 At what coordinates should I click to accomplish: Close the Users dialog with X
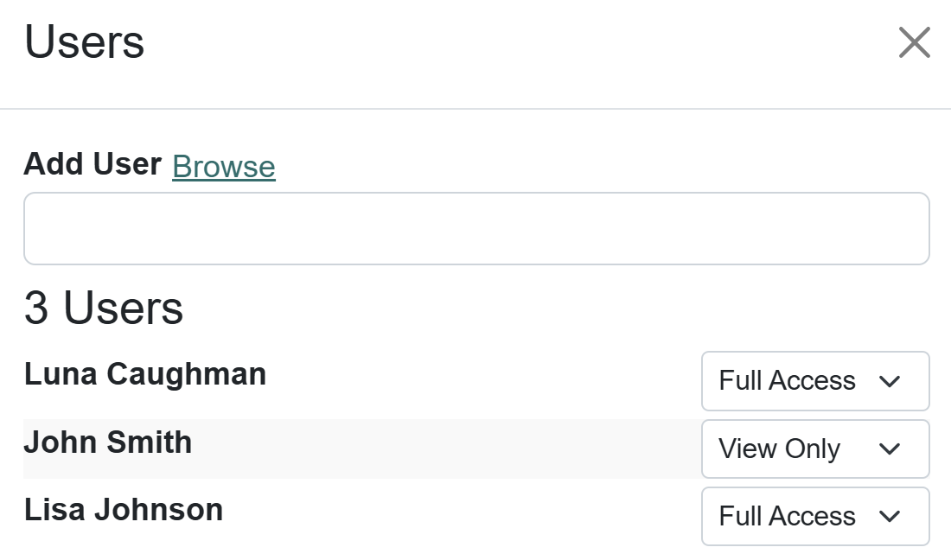(914, 42)
